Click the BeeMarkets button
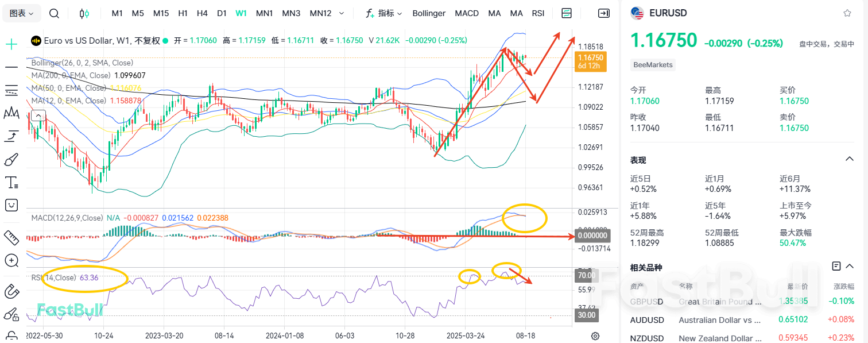 click(653, 65)
